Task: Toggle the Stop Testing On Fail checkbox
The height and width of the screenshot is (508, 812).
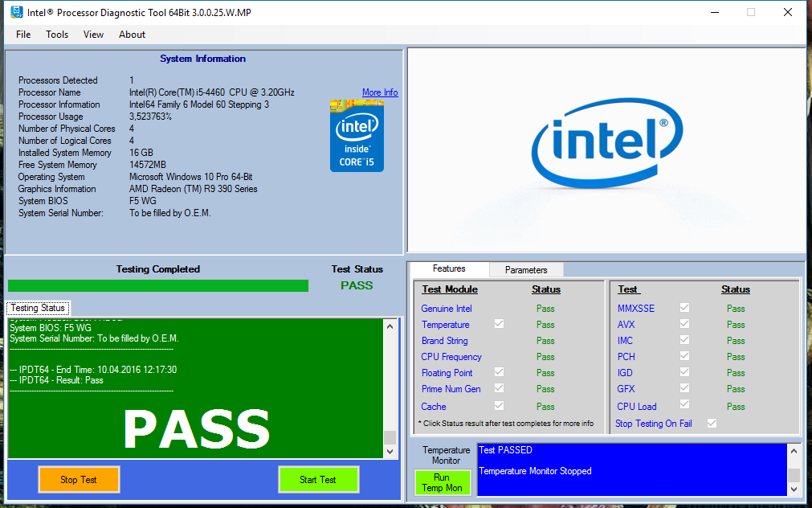Action: [712, 423]
